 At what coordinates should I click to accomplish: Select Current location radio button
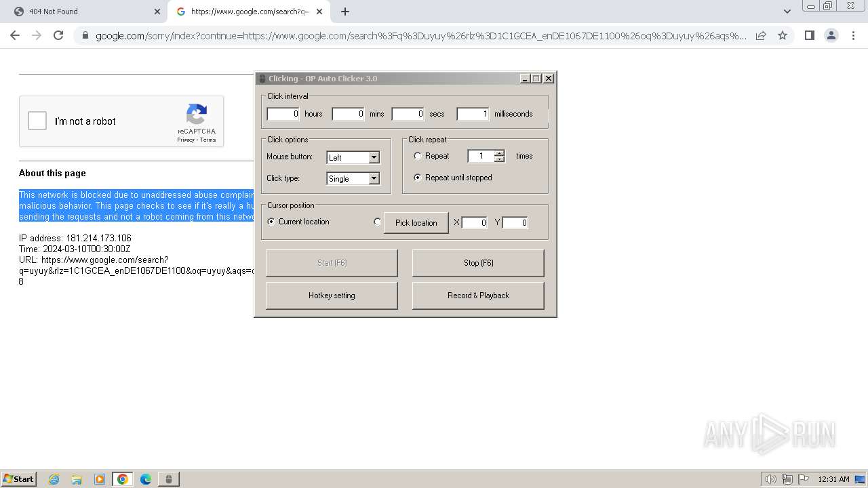tap(271, 222)
